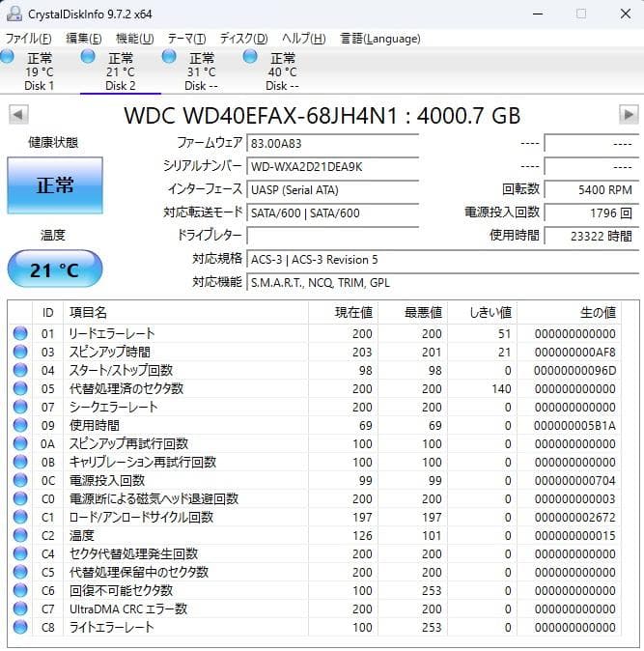Image resolution: width=644 pixels, height=651 pixels.
Task: Click status icon for 03 スピンアップ時間
Action: (x=20, y=352)
